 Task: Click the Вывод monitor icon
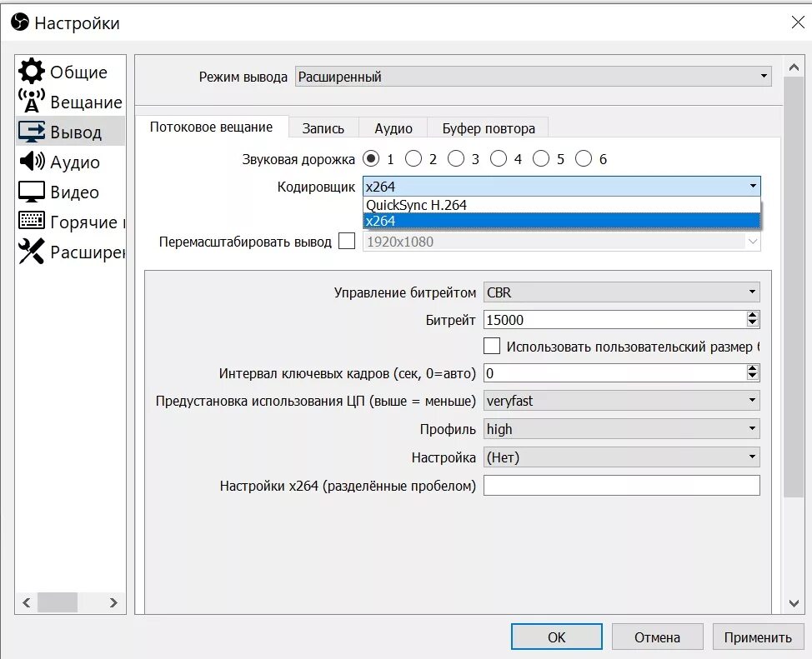click(32, 132)
